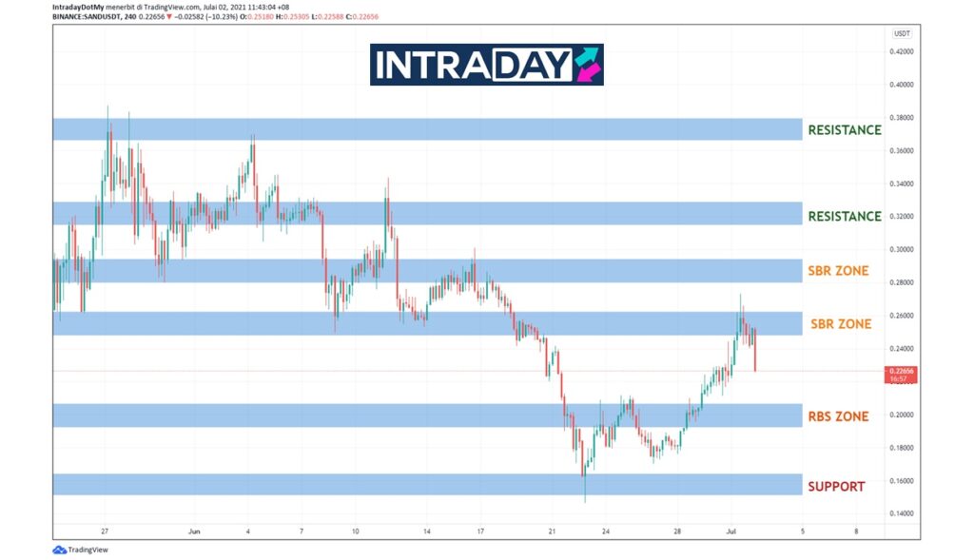Click the pink and teal arrow icon in the INTRADAY logo
Screen dimensions: 974x560
pyautogui.click(x=587, y=65)
